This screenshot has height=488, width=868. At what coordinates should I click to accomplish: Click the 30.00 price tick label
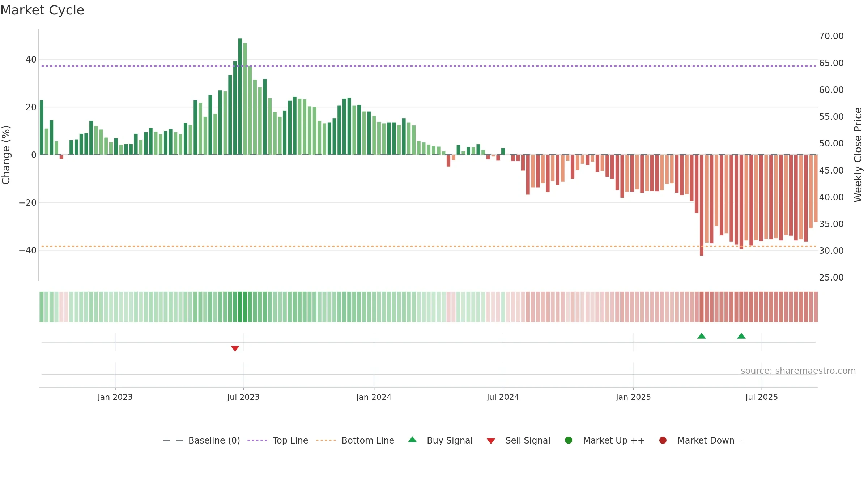(x=831, y=251)
